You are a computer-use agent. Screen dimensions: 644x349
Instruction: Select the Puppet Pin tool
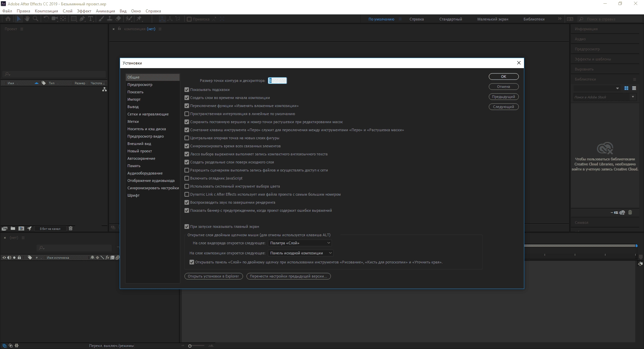(139, 19)
